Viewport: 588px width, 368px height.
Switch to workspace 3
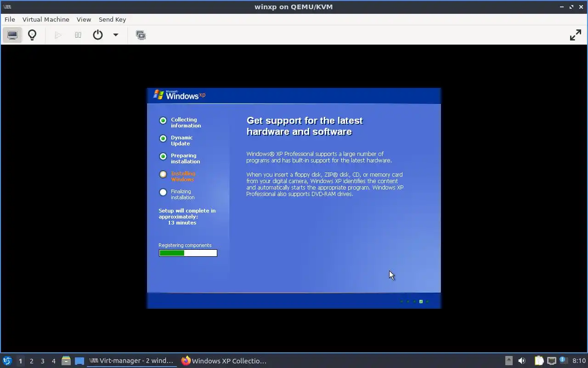tap(42, 361)
